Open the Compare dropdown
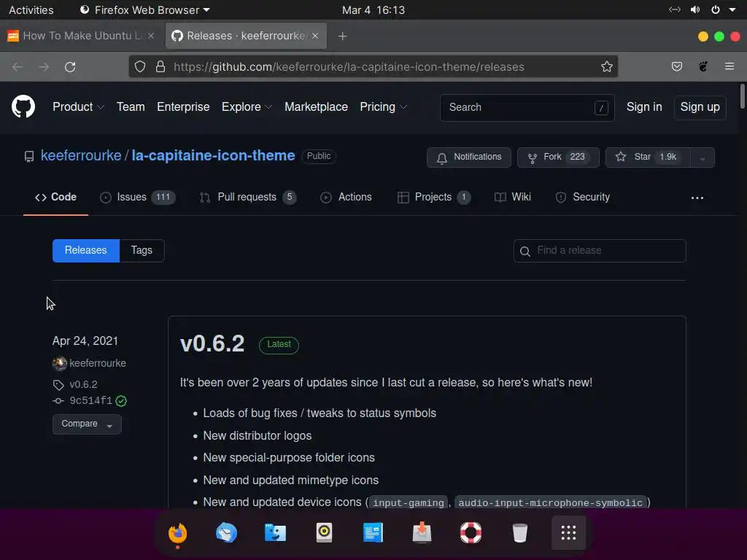Image resolution: width=747 pixels, height=560 pixels. pos(87,424)
